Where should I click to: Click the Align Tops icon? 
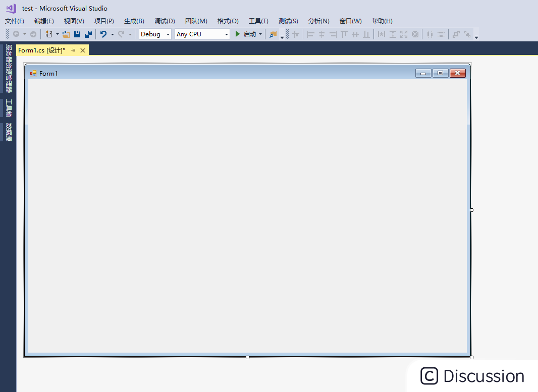pyautogui.click(x=344, y=34)
